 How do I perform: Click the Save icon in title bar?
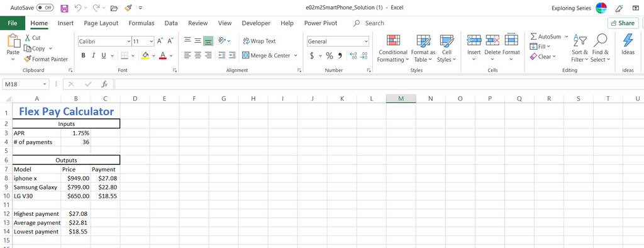pyautogui.click(x=65, y=8)
